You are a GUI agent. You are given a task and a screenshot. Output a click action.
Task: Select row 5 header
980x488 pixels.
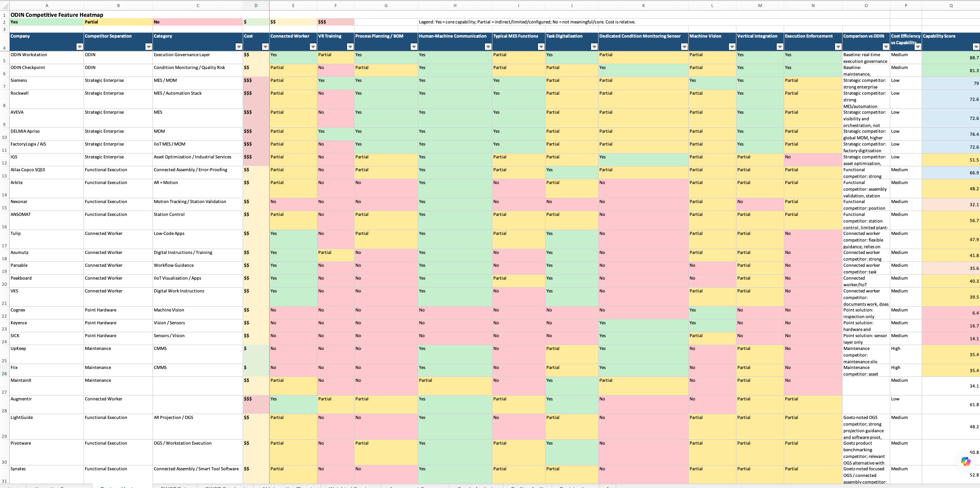[x=4, y=58]
